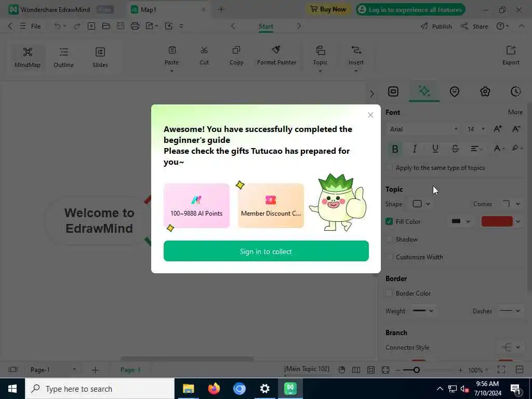Screen dimensions: 532x399
Task: Select the Page-1 sheet tab
Action: tap(130, 369)
